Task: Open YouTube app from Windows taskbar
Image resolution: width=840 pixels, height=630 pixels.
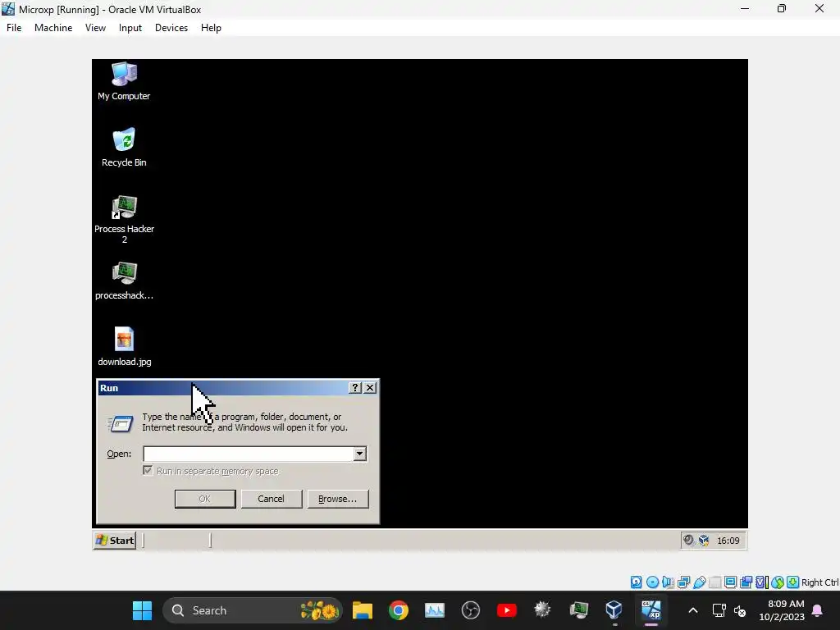Action: tap(506, 610)
